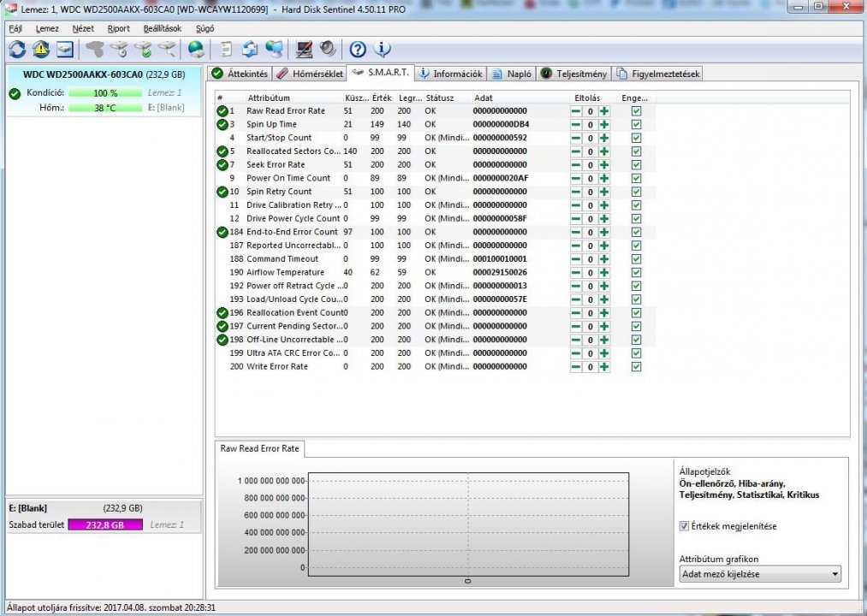Image resolution: width=867 pixels, height=616 pixels.
Task: Open the Beállítások menu
Action: (162, 29)
